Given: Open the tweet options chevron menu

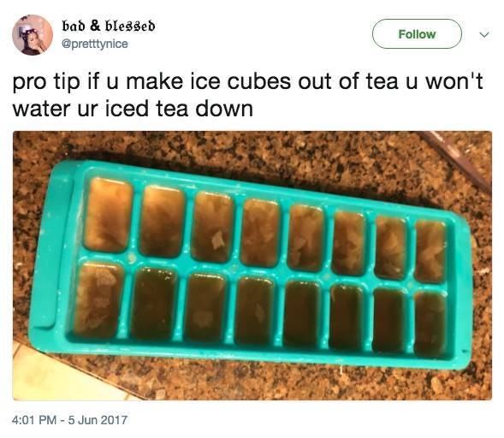Looking at the screenshot, I should [x=484, y=34].
